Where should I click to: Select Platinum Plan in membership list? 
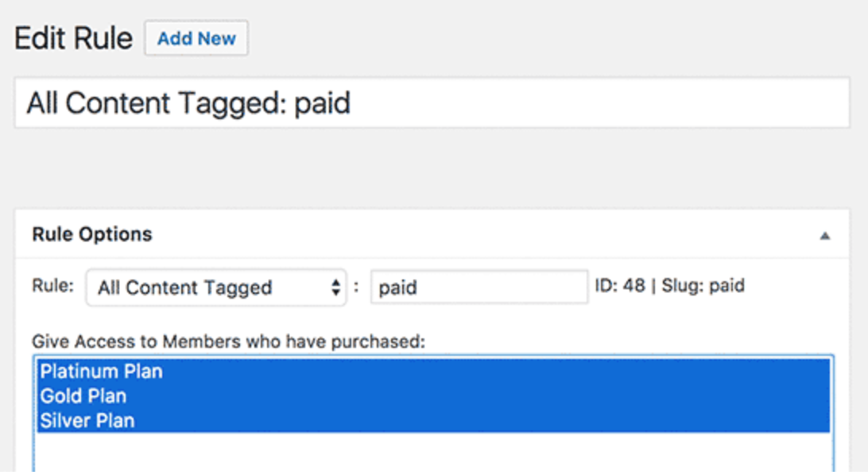click(102, 371)
